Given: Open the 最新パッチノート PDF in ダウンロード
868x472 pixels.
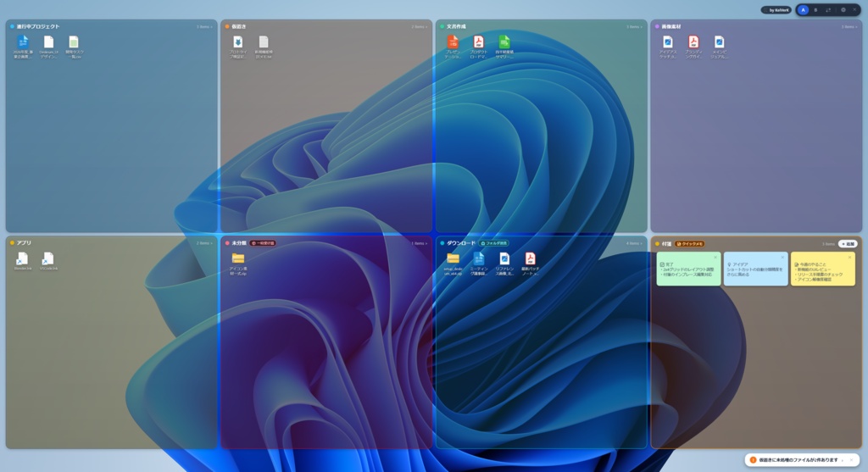Looking at the screenshot, I should click(530, 264).
